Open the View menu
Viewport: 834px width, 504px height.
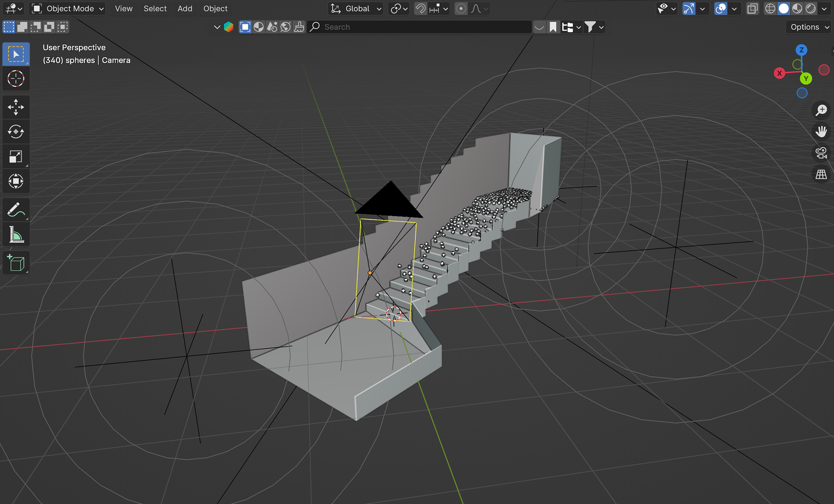pos(123,9)
